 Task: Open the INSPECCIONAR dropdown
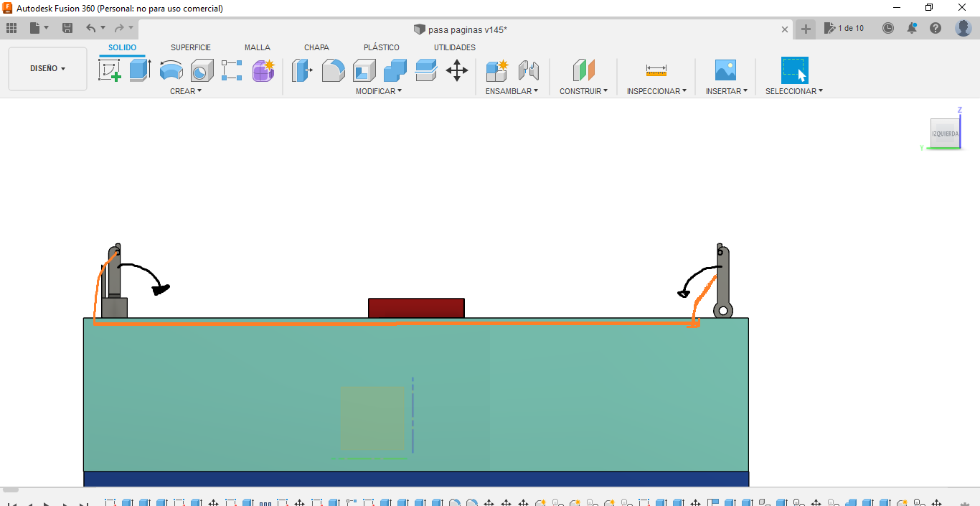pyautogui.click(x=656, y=91)
